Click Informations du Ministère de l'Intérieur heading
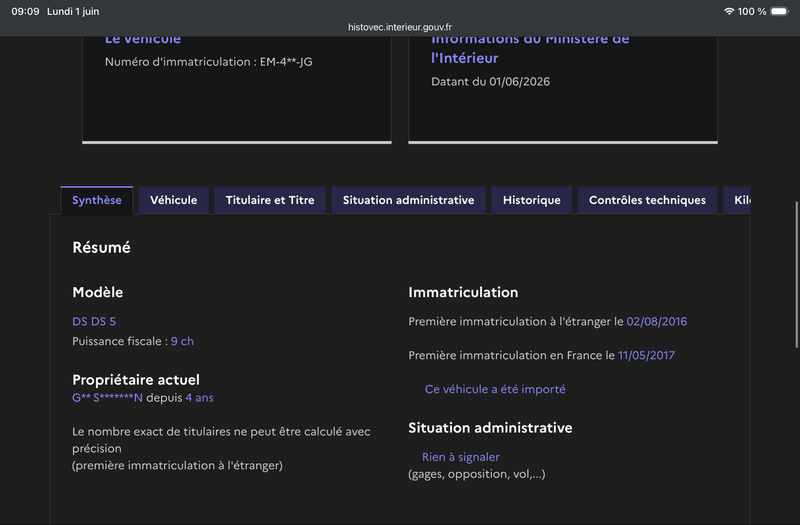 (530, 49)
